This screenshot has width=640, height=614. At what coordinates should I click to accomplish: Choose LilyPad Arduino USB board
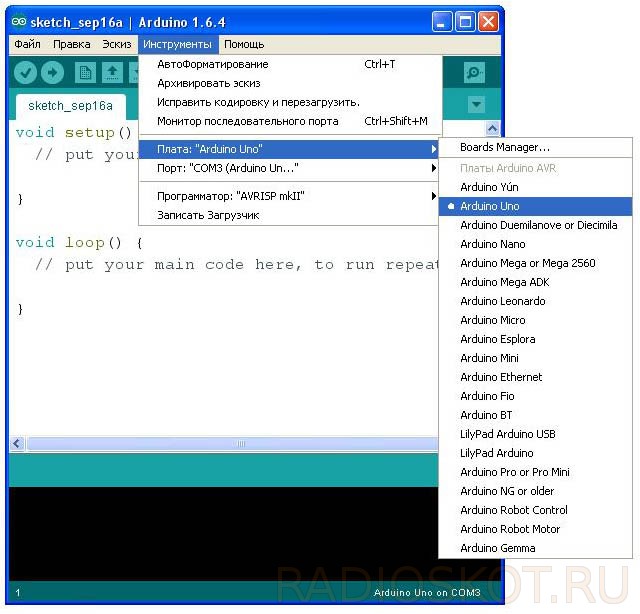click(535, 434)
